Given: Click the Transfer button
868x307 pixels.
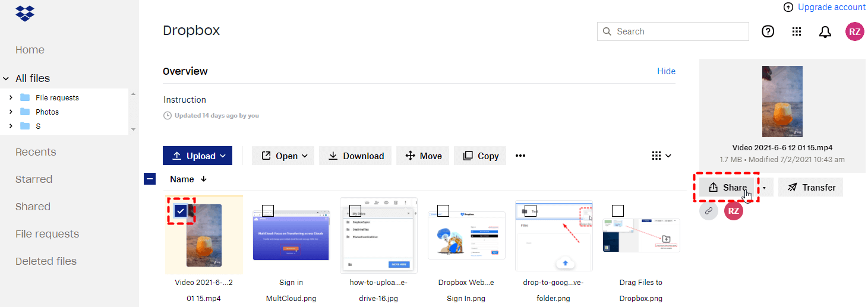Looking at the screenshot, I should (810, 188).
